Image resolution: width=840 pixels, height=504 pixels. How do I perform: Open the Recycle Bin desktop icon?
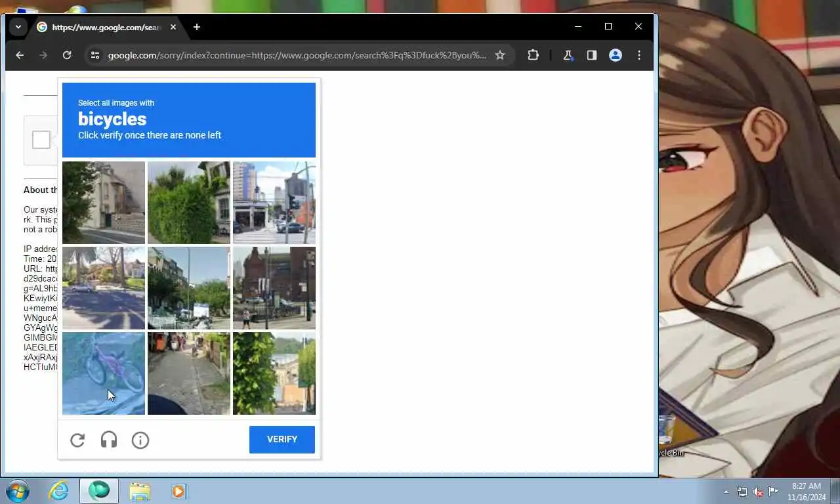click(x=671, y=436)
